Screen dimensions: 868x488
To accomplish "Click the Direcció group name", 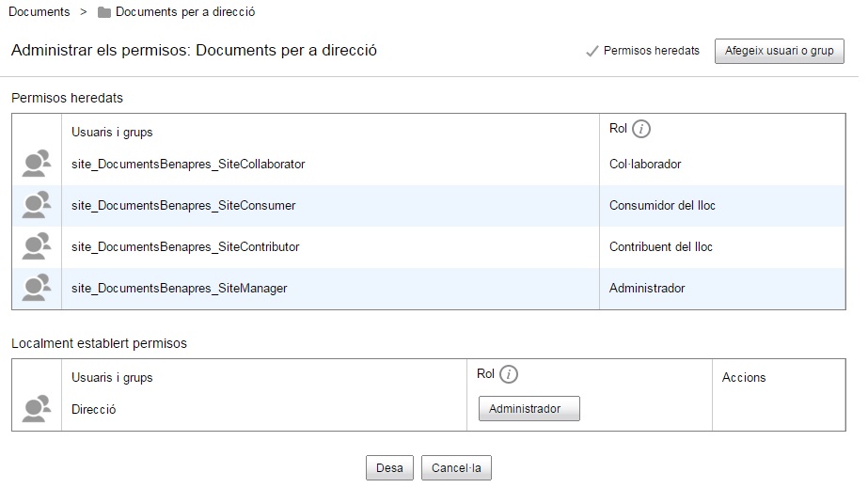I will point(93,409).
